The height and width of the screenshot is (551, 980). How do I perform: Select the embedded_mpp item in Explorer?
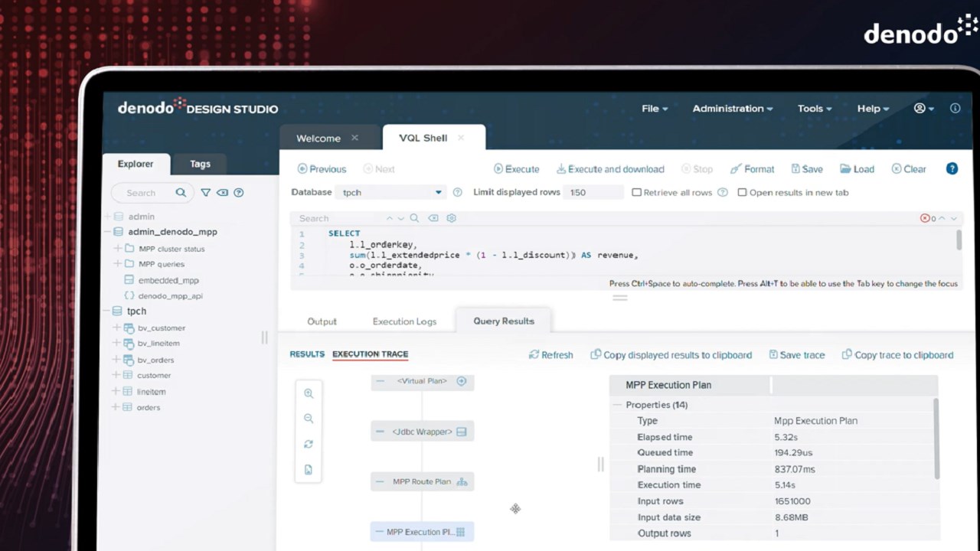pos(168,280)
